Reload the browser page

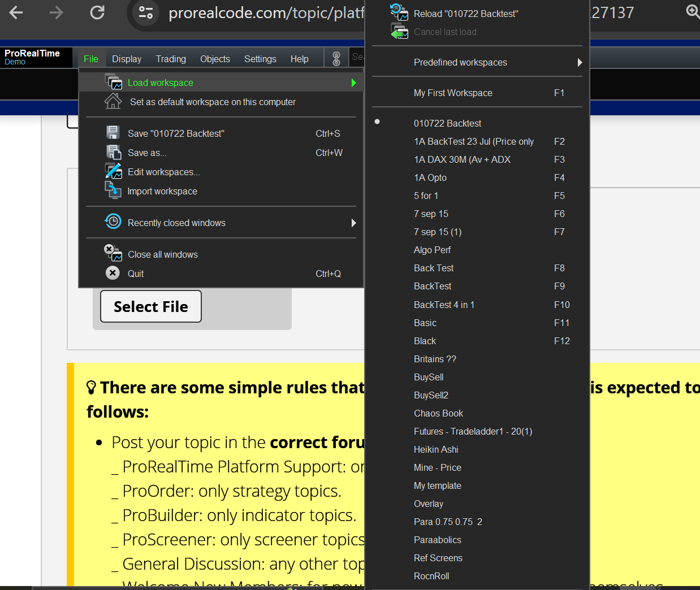click(97, 12)
